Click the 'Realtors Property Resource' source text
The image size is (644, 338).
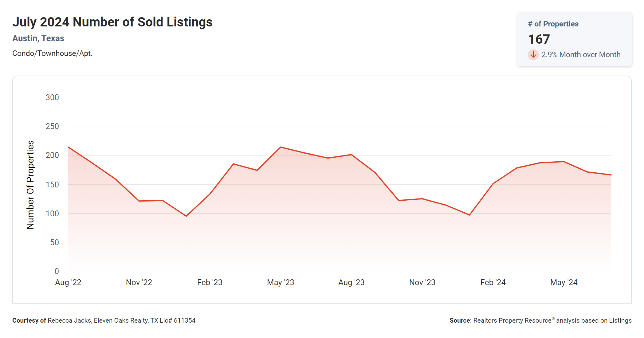[512, 320]
